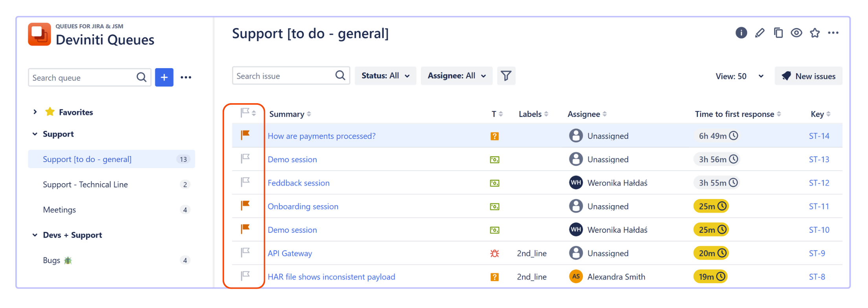868x308 pixels.
Task: Star this queue as favorite
Action: tap(815, 33)
